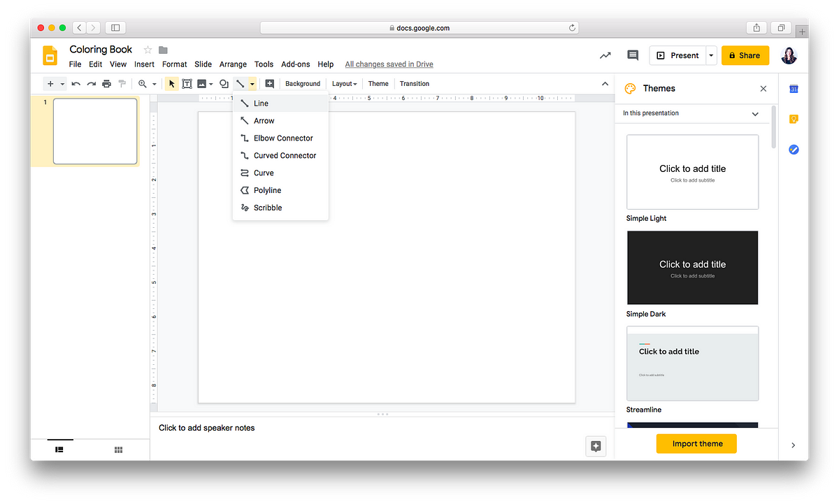Choose Curved Connector from the menu

tap(280, 156)
